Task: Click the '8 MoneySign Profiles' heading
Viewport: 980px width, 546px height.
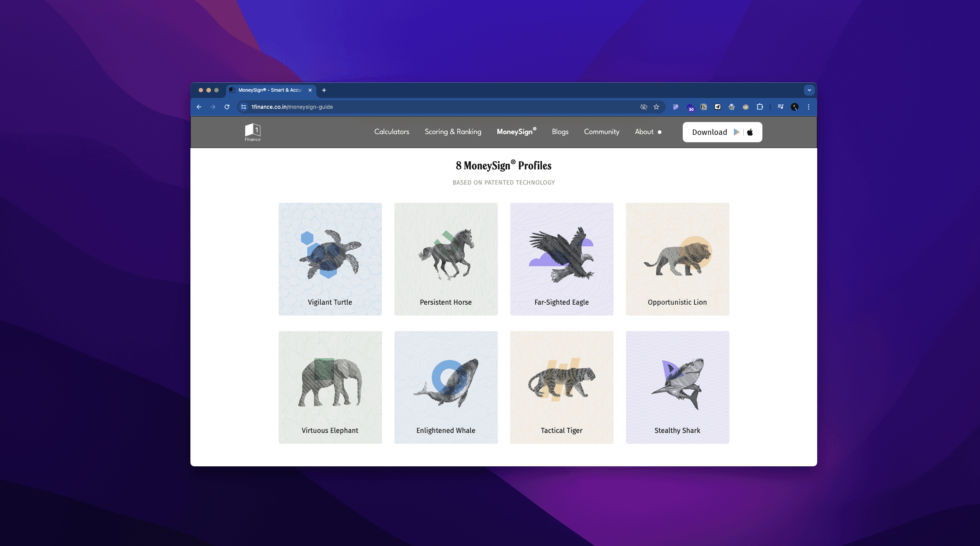Action: tap(504, 166)
